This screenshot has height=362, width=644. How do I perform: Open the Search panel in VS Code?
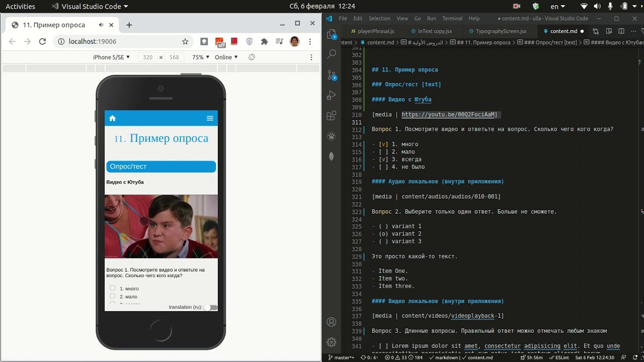pyautogui.click(x=331, y=54)
